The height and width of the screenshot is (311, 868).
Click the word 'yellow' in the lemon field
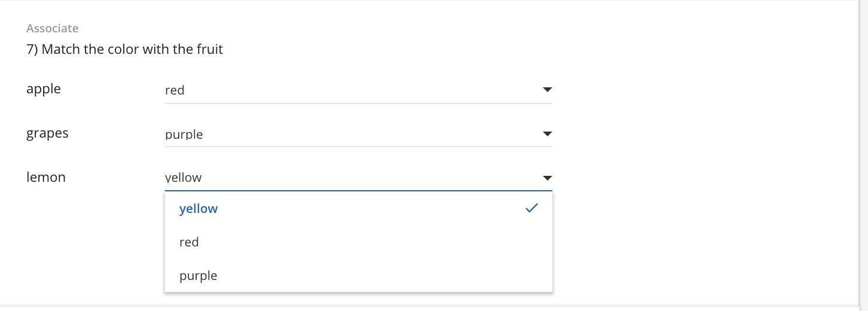(x=184, y=178)
